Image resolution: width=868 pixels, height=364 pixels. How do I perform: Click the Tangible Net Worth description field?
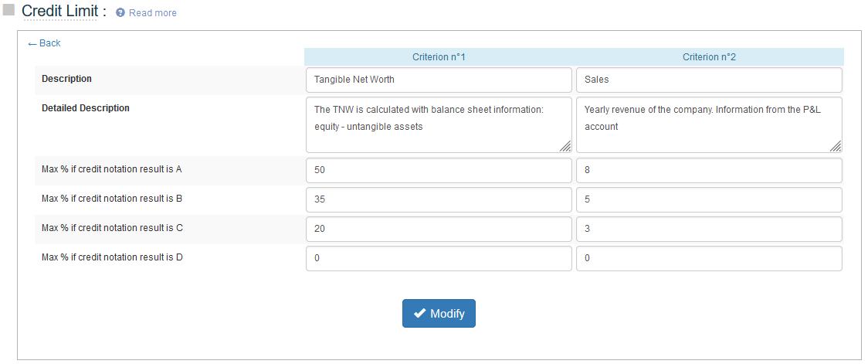439,80
